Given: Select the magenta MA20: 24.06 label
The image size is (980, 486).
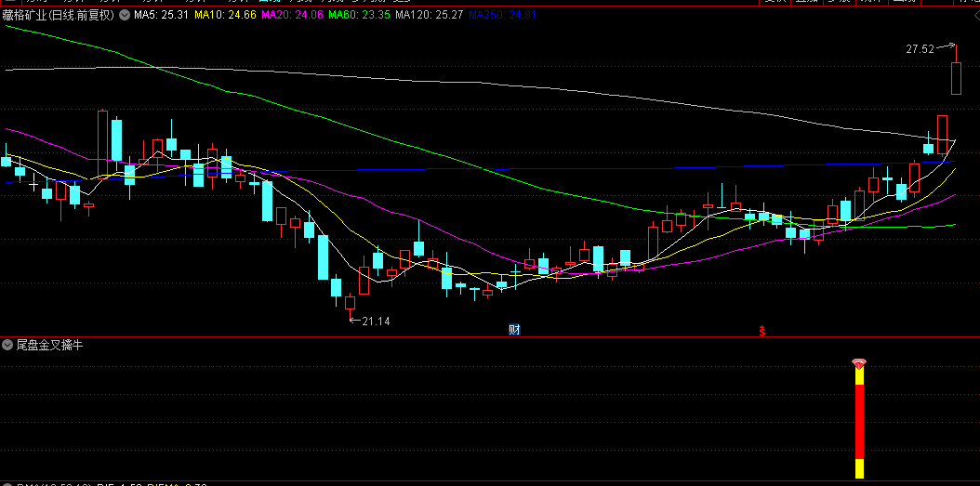Looking at the screenshot, I should pos(293,14).
